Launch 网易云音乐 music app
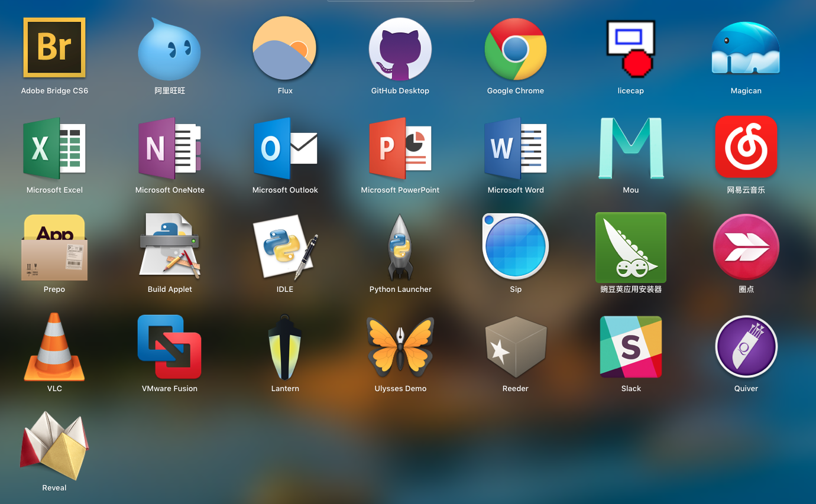This screenshot has height=504, width=816. tap(746, 147)
